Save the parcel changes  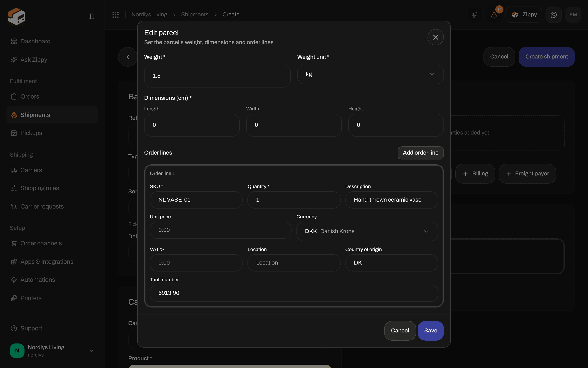tap(431, 331)
